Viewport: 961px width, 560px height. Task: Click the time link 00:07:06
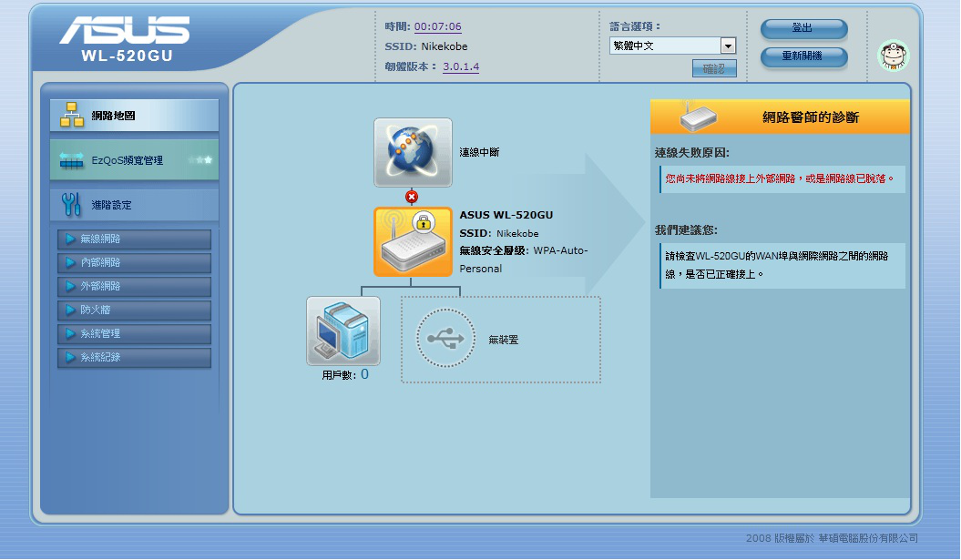[x=437, y=26]
